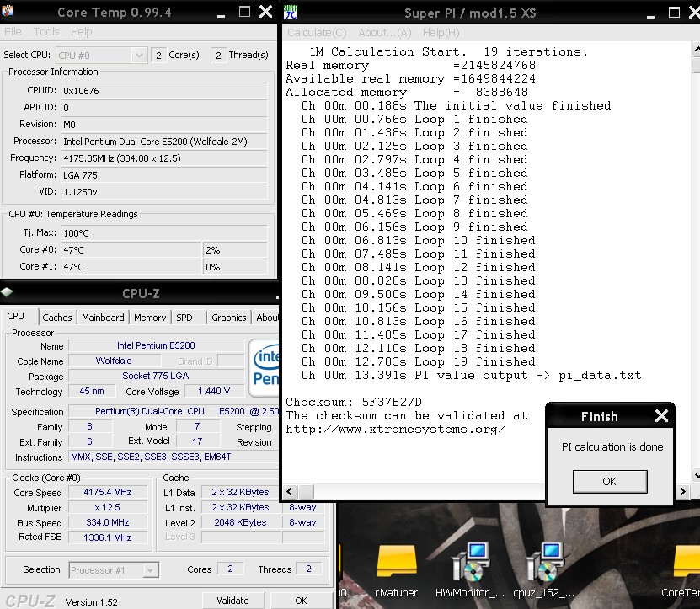
Task: Click the Validate button in CPU-Z
Action: tap(232, 601)
